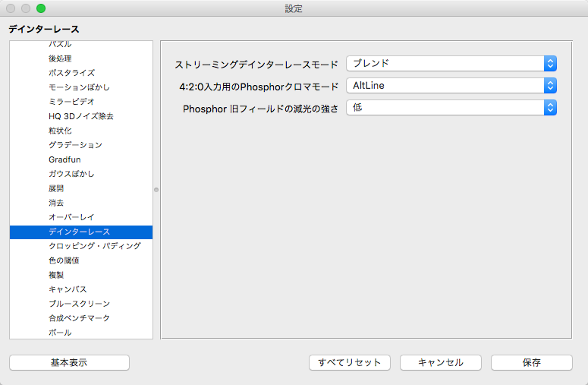Click the すべてリセット button

point(350,362)
